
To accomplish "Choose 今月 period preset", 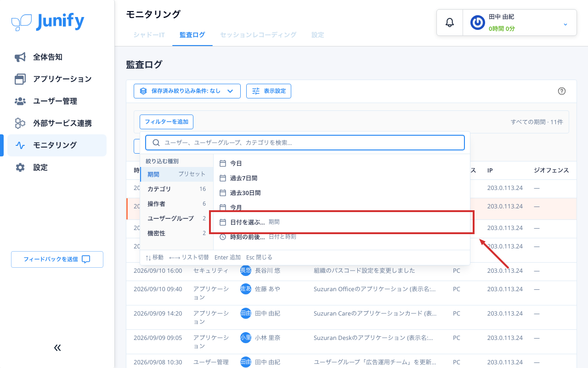I will pyautogui.click(x=342, y=207).
